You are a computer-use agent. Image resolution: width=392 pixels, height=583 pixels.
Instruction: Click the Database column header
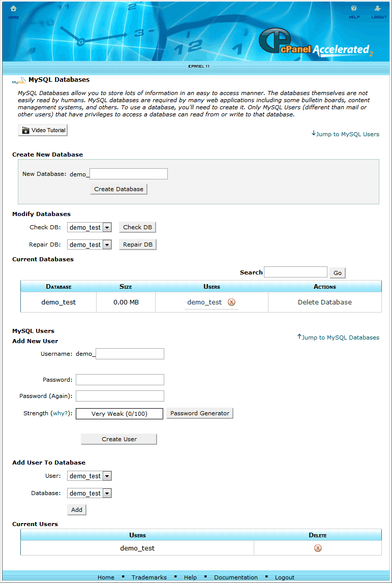(x=58, y=286)
